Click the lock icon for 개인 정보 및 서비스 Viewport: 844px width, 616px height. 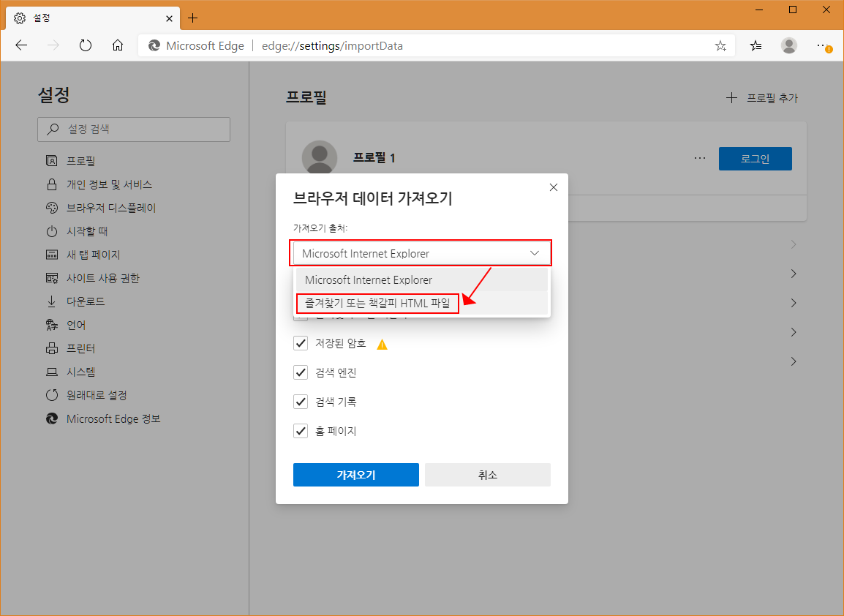(x=52, y=184)
